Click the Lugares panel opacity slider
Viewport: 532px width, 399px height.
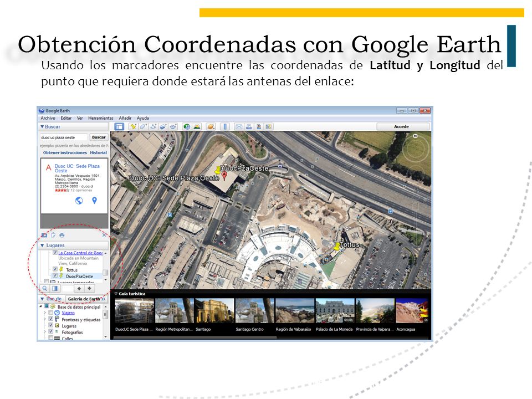(68, 288)
